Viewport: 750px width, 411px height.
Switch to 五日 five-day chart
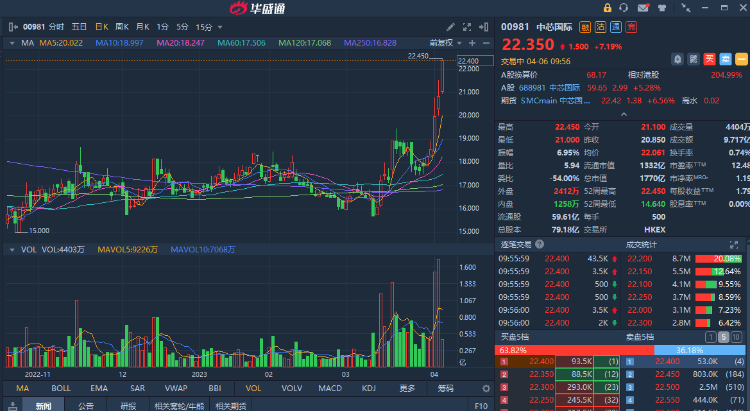pos(79,27)
